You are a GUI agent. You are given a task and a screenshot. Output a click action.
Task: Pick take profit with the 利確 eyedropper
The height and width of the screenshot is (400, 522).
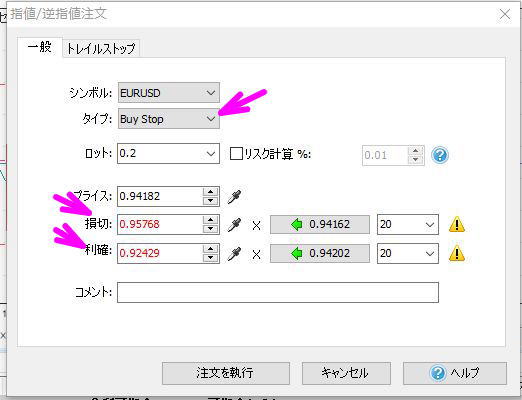pos(234,254)
